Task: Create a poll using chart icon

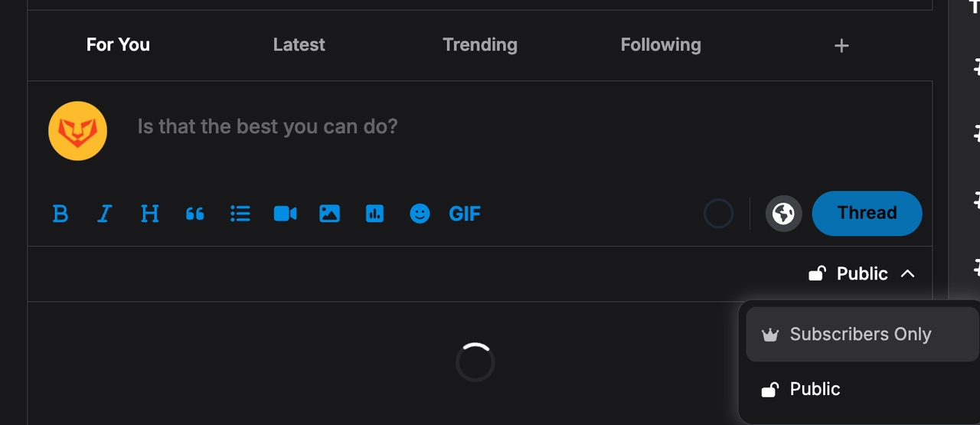Action: 374,214
